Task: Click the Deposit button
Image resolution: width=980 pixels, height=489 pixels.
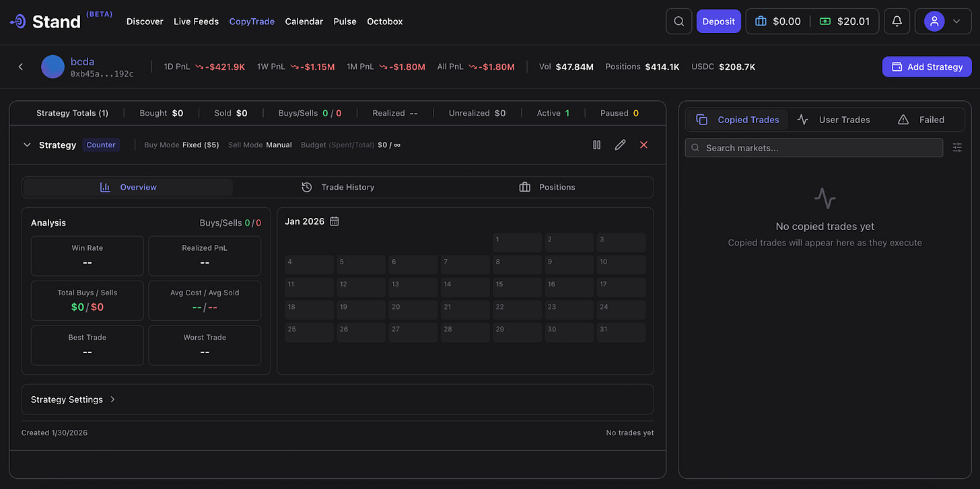Action: tap(719, 22)
